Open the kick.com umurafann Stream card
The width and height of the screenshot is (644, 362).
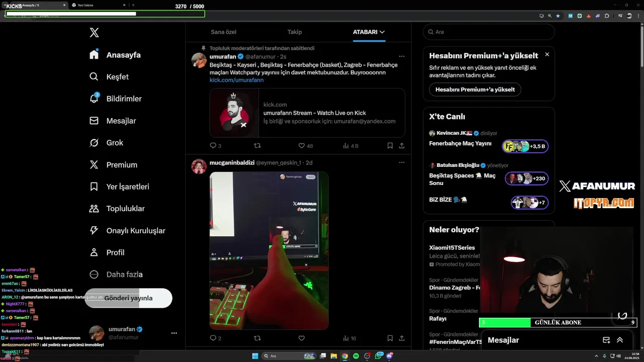(x=307, y=113)
